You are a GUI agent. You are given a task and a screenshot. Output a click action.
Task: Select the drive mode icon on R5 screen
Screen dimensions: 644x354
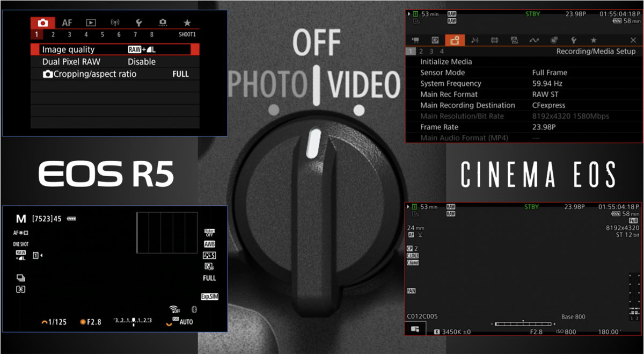21,278
